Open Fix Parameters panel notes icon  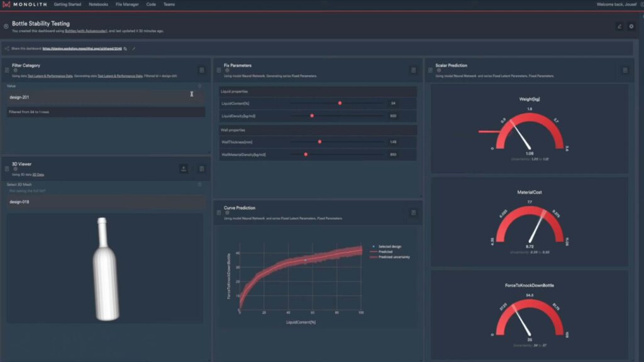(x=413, y=70)
